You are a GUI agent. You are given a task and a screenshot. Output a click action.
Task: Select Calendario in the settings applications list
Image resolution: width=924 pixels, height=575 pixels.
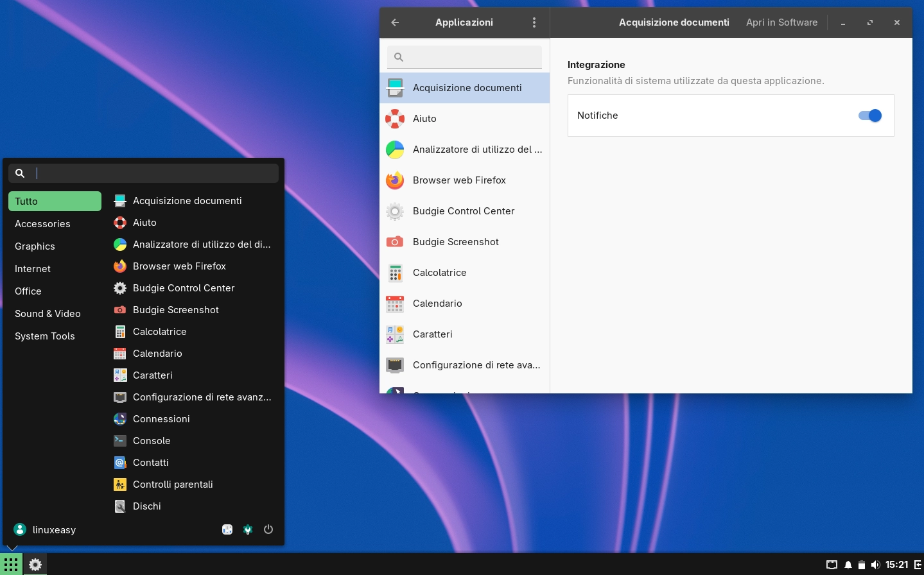point(437,304)
